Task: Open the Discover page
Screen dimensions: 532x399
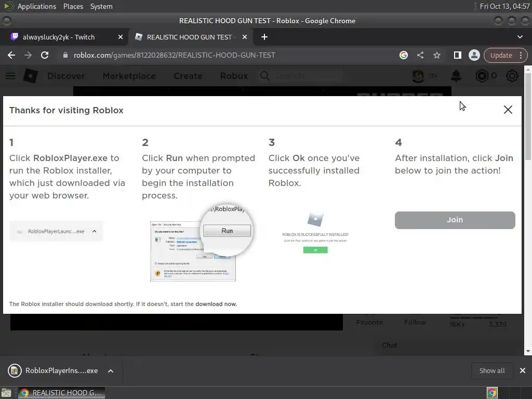Action: pos(66,76)
